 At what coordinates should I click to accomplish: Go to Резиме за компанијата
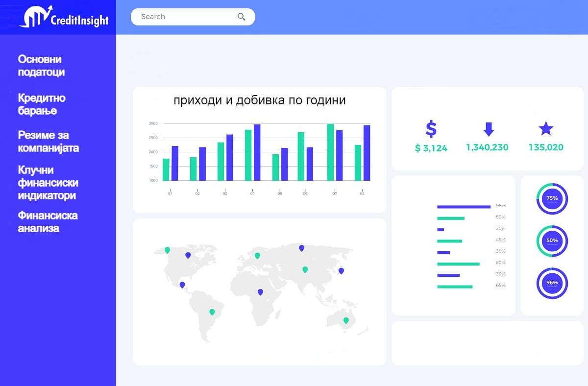coord(48,142)
